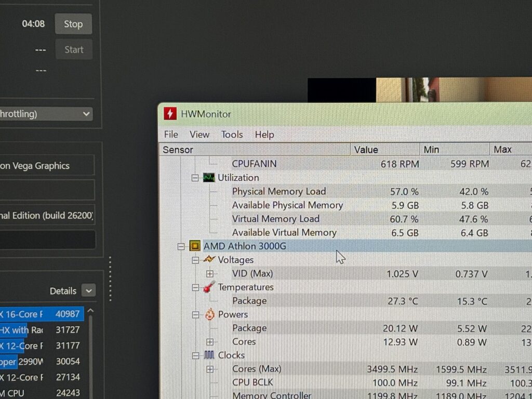532x399 pixels.
Task: Click the Voltages waveform icon
Action: (209, 259)
